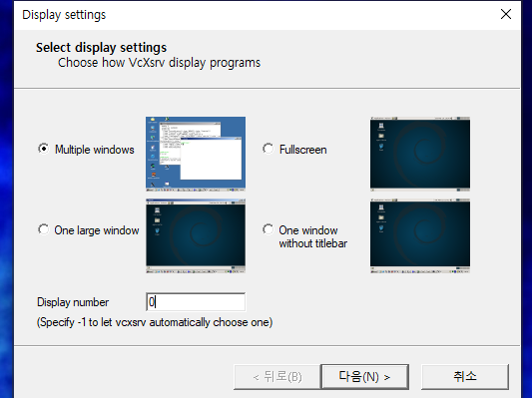
Task: Select the Multiple windows radio button
Action: click(x=44, y=150)
